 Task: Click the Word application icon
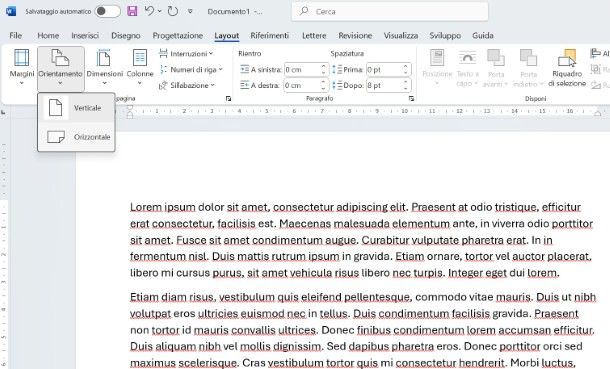point(11,11)
